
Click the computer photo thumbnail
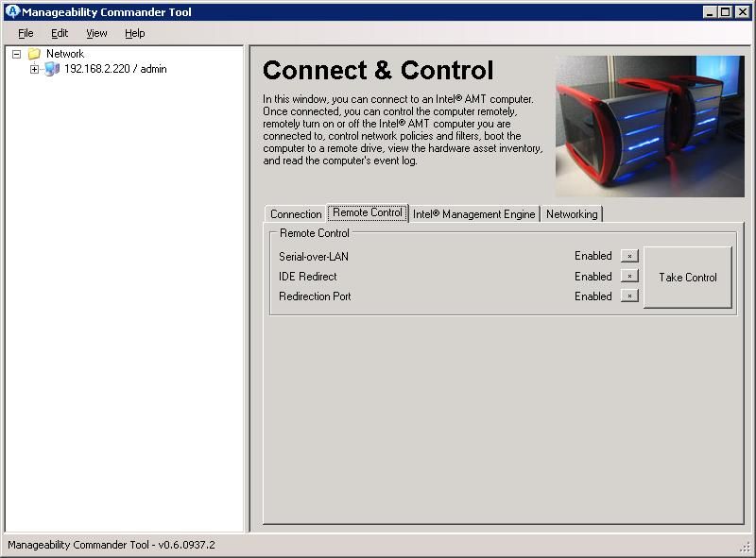pyautogui.click(x=650, y=127)
